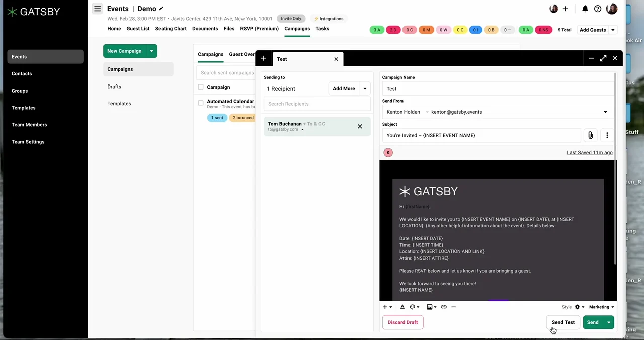Image resolution: width=644 pixels, height=340 pixels.
Task: Click the Last Saved 11m ago link
Action: [590, 153]
